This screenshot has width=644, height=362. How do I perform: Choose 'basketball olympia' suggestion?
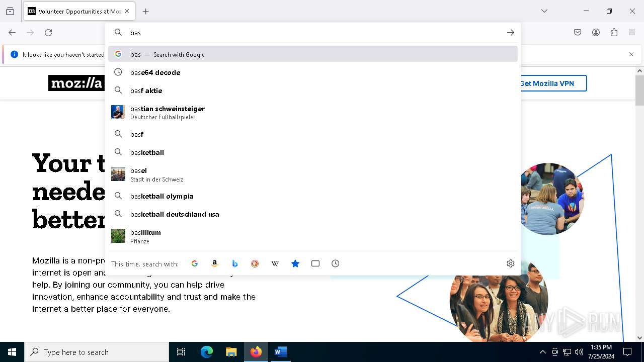(313, 196)
